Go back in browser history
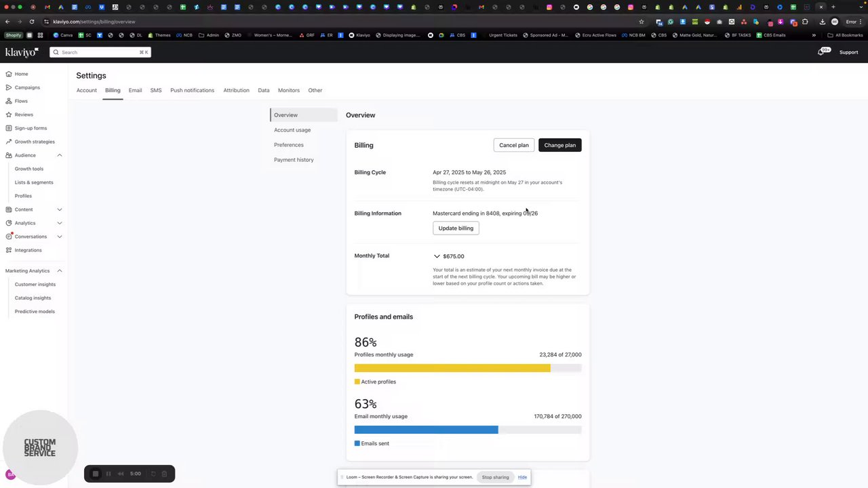This screenshot has width=868, height=488. [7, 22]
